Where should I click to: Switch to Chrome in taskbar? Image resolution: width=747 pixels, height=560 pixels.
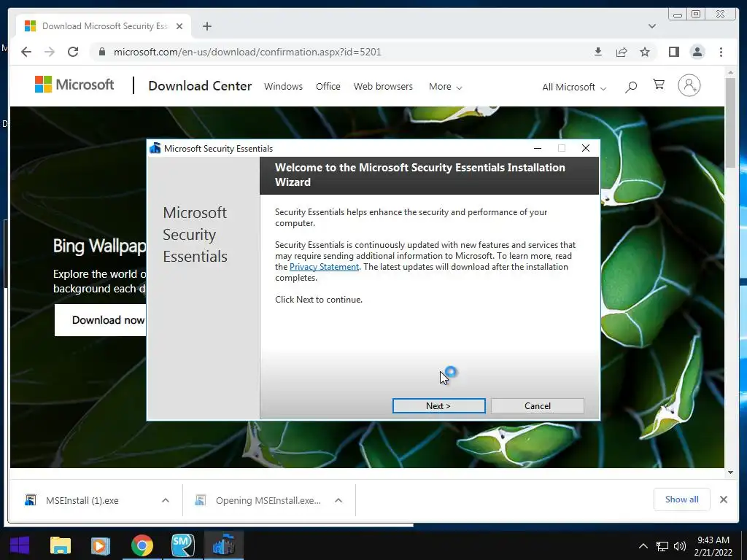142,545
